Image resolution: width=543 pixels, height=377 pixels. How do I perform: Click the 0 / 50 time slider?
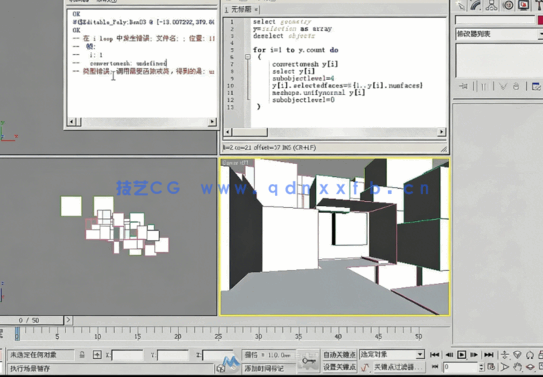[32, 320]
